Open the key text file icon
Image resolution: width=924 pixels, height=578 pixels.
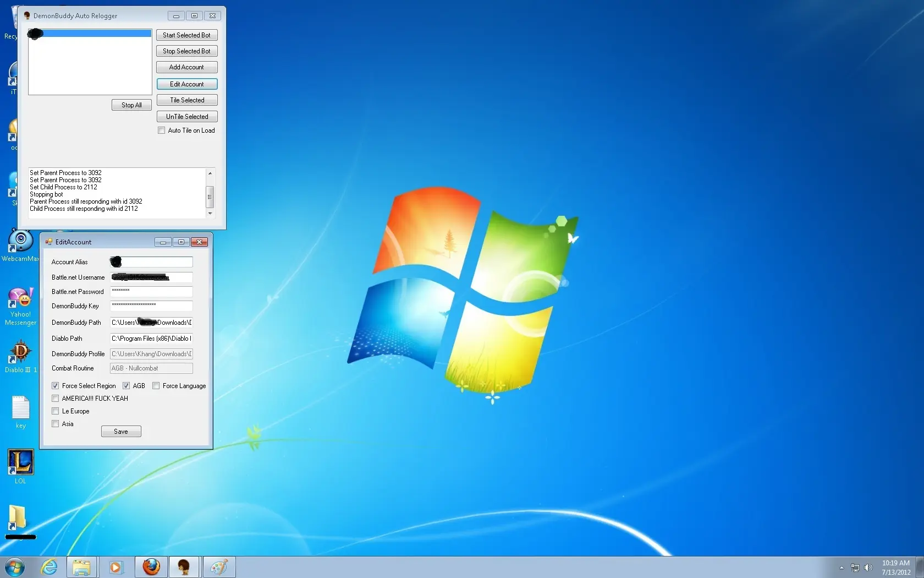pyautogui.click(x=20, y=412)
